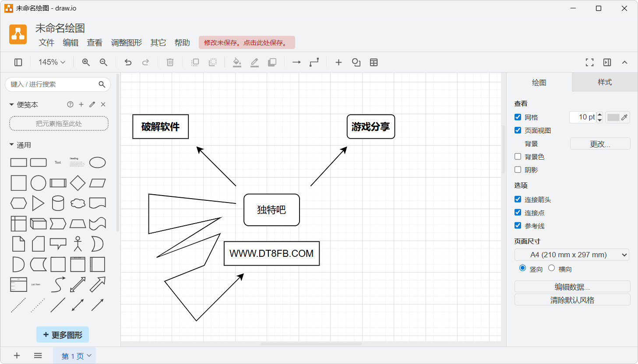Select the diamond shape in palette
Screen dimensions: 638x364
click(78, 183)
